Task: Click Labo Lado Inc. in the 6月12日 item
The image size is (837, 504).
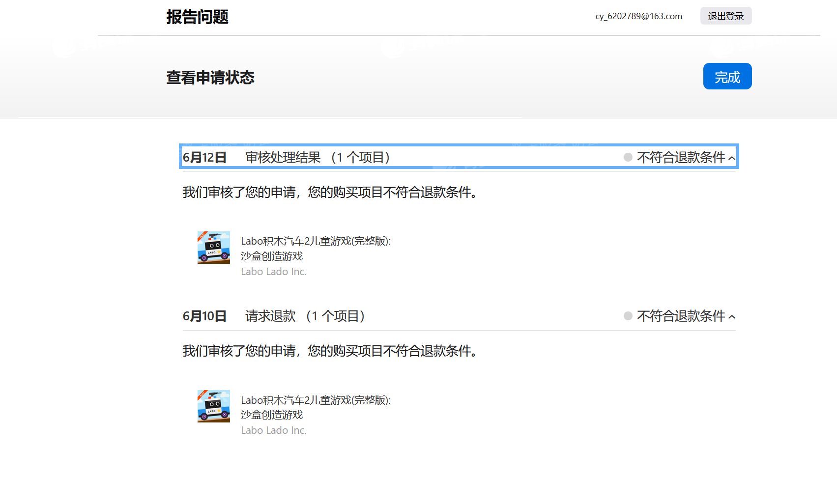Action: click(x=274, y=272)
